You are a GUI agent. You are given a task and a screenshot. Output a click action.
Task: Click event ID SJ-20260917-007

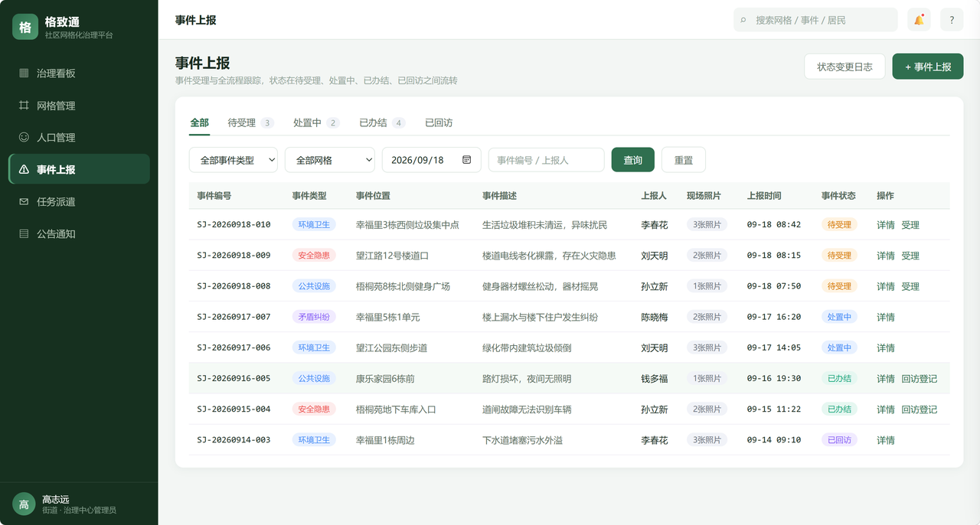point(234,317)
